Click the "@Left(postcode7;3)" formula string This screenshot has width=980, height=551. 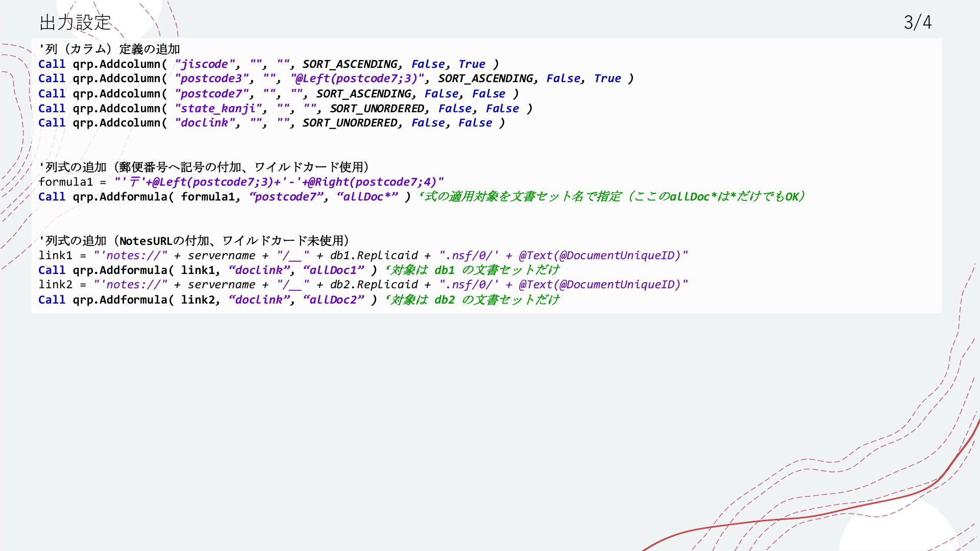(x=357, y=79)
